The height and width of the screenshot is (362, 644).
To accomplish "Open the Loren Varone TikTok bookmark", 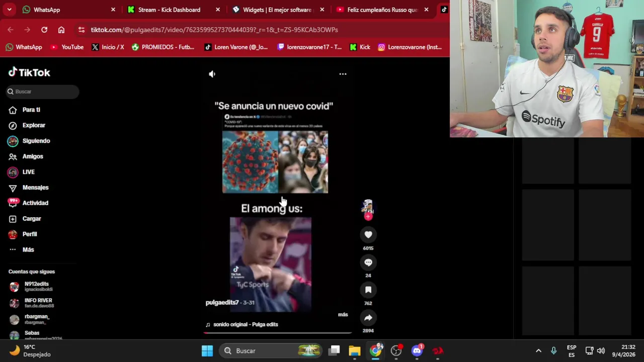I will point(236,47).
